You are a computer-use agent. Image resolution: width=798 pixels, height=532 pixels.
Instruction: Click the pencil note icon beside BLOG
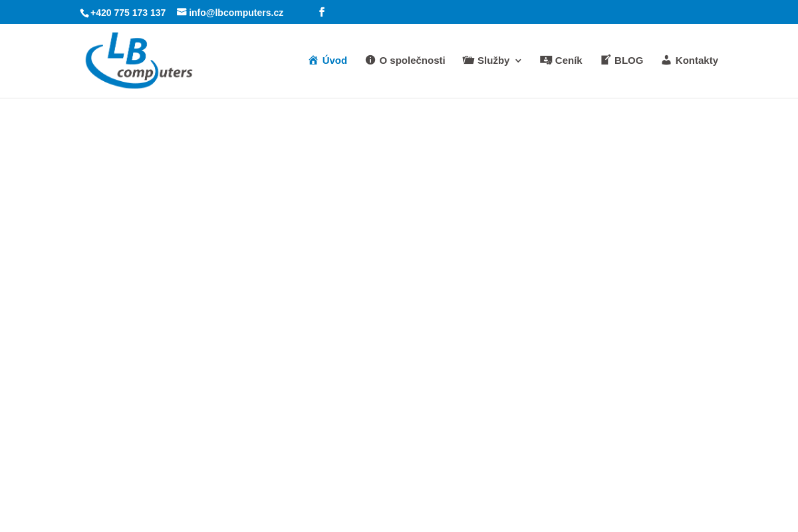(605, 60)
